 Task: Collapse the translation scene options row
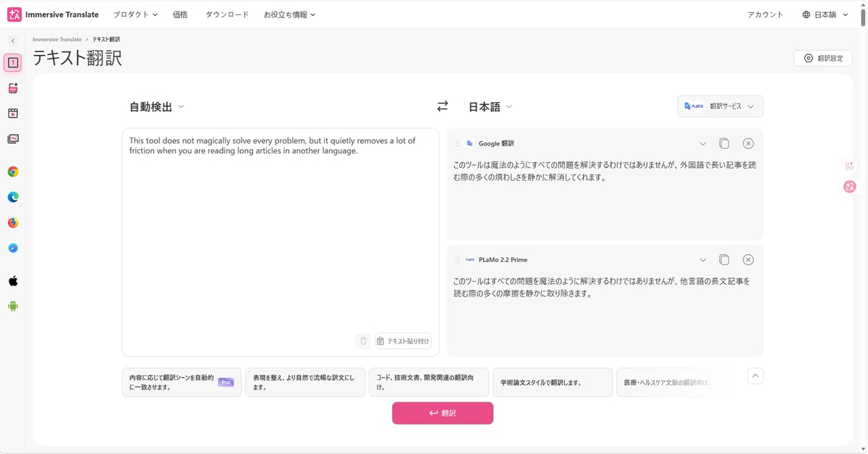[755, 376]
